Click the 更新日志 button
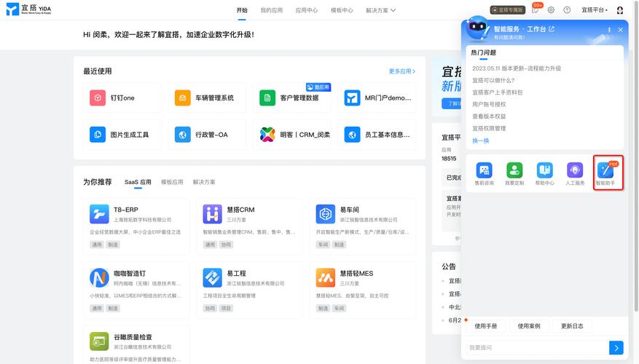Image resolution: width=639 pixels, height=364 pixels. [x=572, y=326]
